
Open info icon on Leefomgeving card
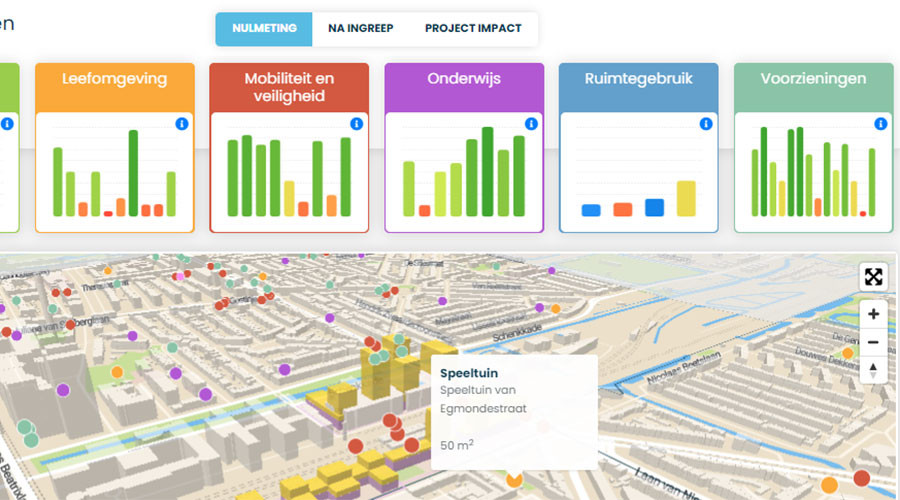point(181,123)
